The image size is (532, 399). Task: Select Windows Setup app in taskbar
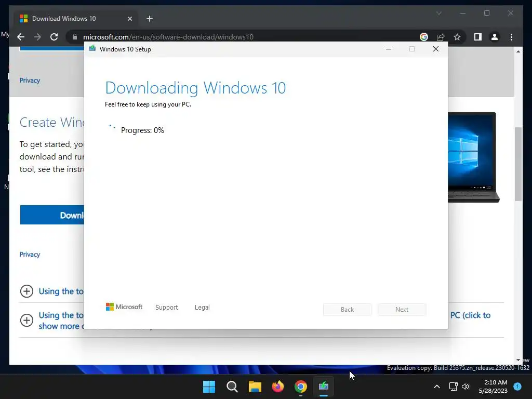coord(324,387)
